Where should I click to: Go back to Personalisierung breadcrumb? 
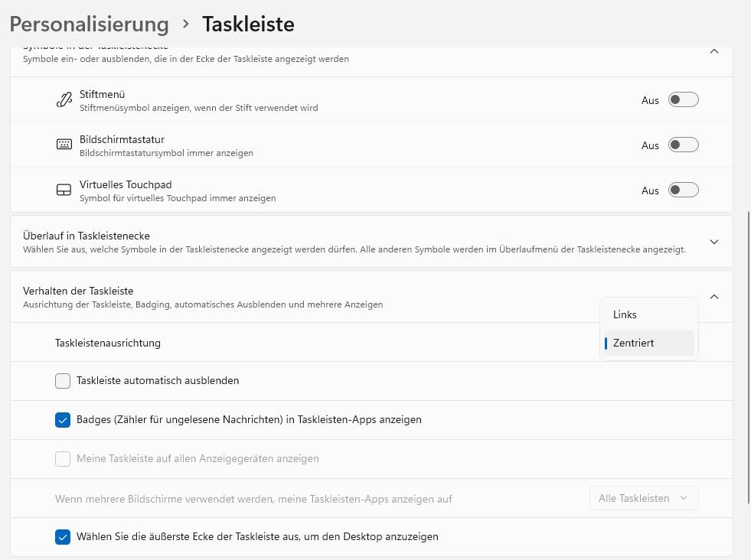(x=89, y=24)
